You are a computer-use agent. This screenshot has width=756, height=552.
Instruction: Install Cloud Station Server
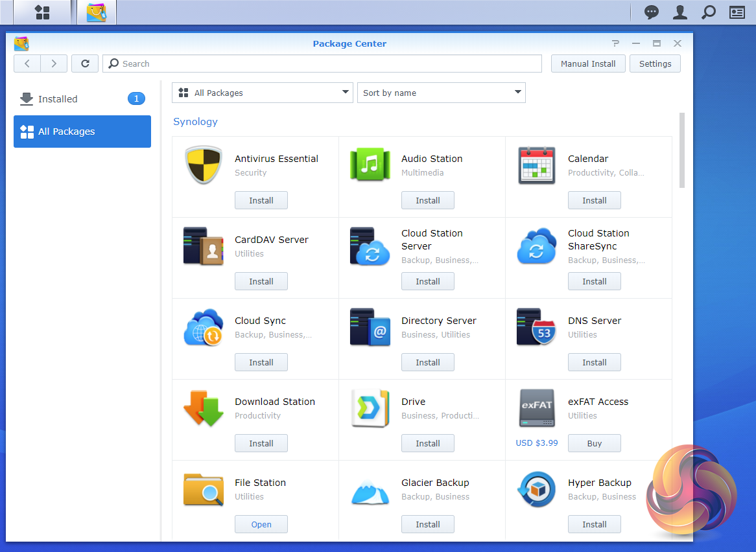pos(428,281)
